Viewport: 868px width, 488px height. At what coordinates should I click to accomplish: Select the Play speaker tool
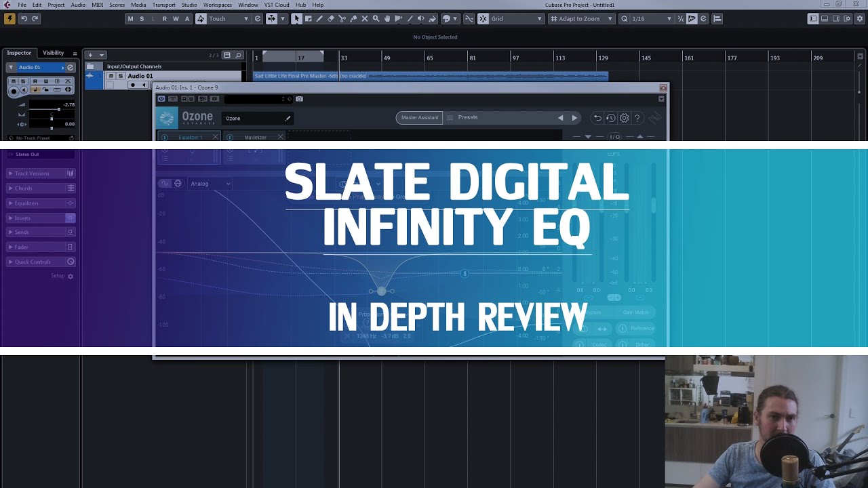tap(421, 18)
